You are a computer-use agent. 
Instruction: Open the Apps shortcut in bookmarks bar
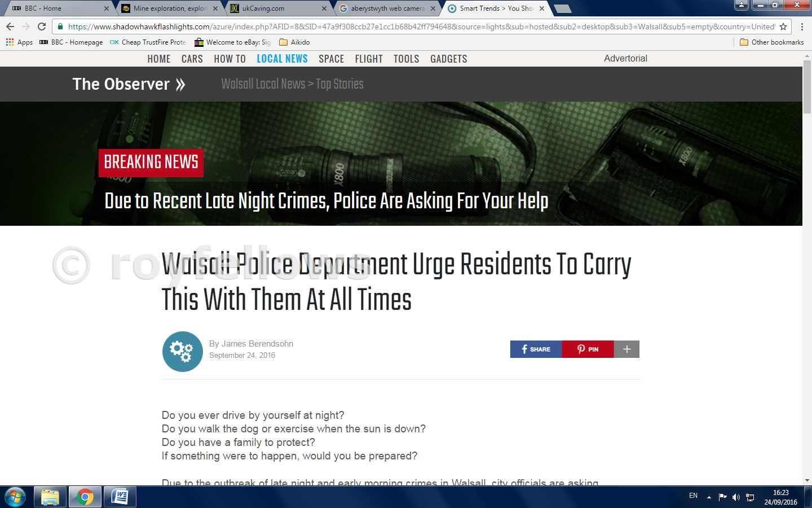click(19, 42)
